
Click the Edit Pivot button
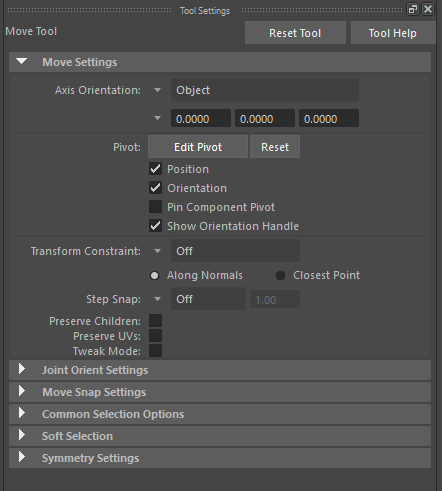click(x=198, y=147)
